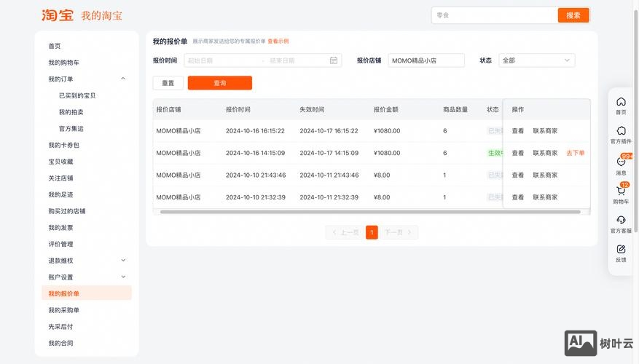The width and height of the screenshot is (639, 364).
Task: Click the 重置 reset button
Action: pos(168,83)
